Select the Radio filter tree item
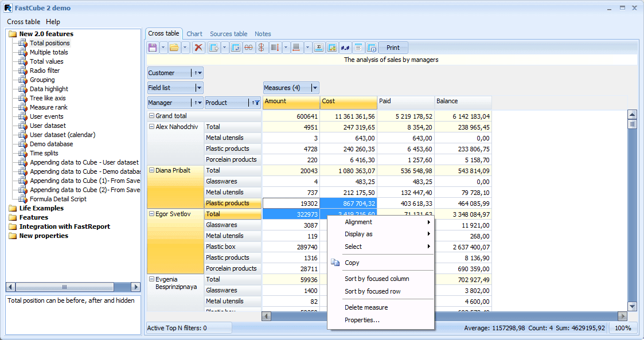Viewport: 644px width, 340px height. 45,71
